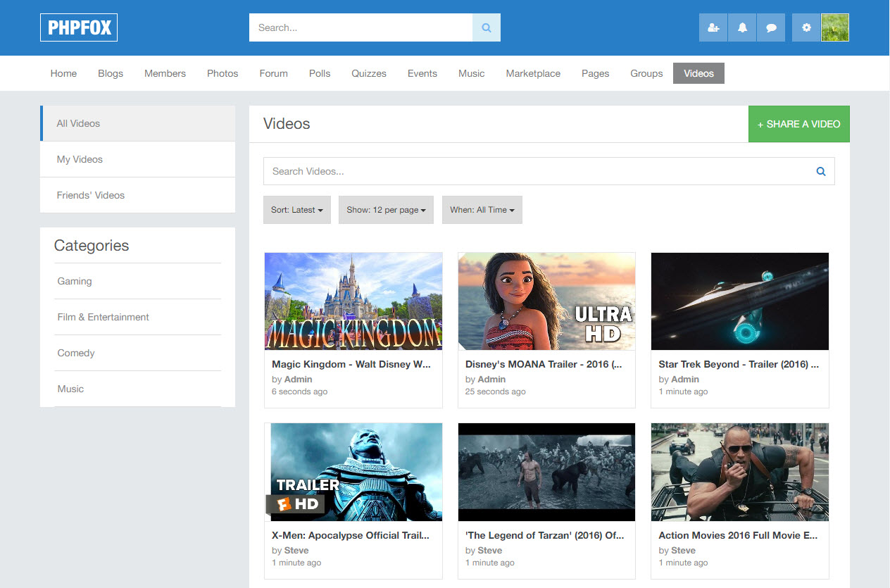Expand the Sort: Latest dropdown
The image size is (890, 588).
(296, 210)
